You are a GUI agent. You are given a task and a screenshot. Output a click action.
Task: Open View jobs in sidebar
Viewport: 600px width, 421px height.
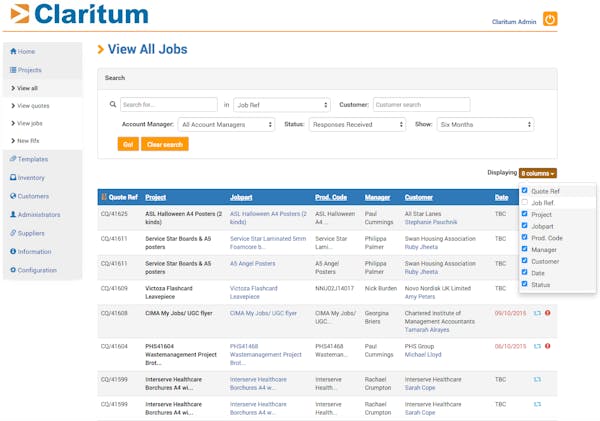tap(26, 123)
